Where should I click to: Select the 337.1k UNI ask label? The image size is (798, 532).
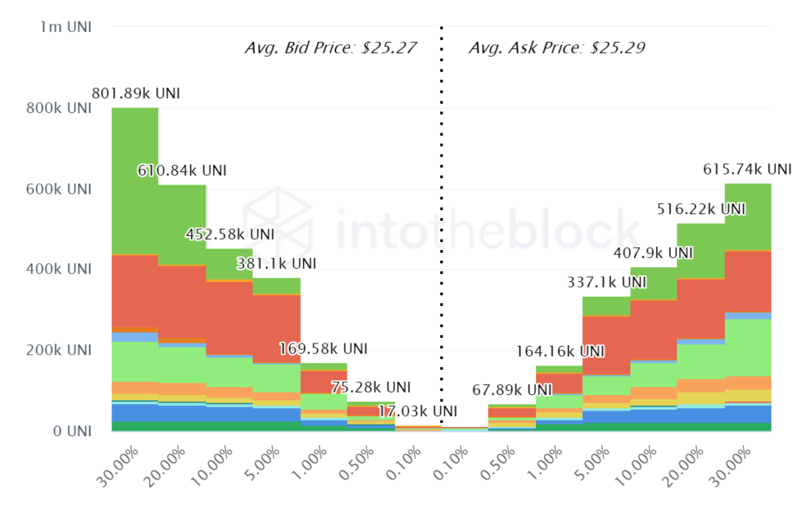click(x=606, y=282)
